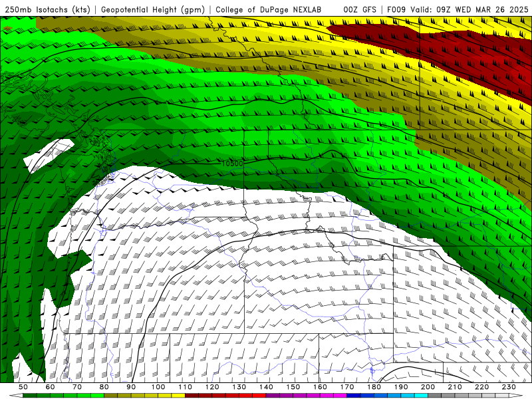Click the magenta swatch just before 170

tap(340, 396)
